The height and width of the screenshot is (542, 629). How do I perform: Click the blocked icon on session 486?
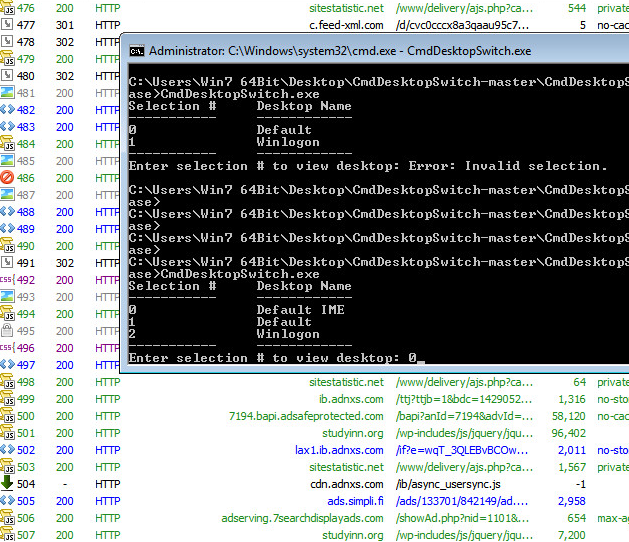pos(6,178)
